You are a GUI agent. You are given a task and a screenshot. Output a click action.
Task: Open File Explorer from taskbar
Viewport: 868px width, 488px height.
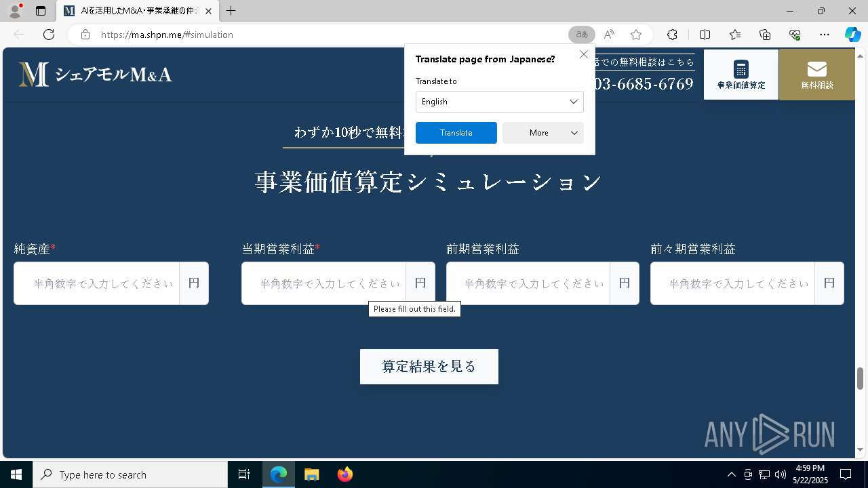click(311, 474)
